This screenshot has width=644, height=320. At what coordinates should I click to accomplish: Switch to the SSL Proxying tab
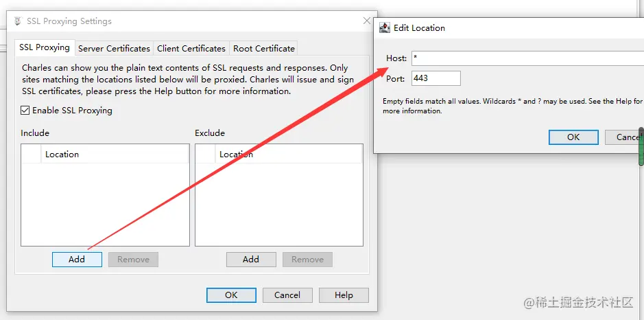tap(45, 47)
